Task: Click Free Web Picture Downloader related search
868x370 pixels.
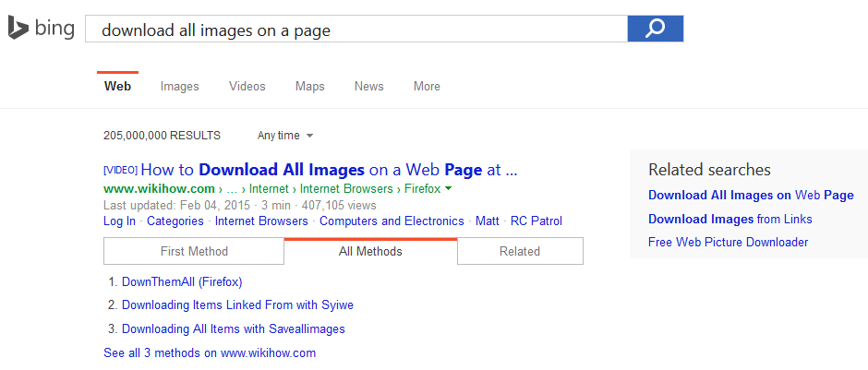Action: click(728, 242)
